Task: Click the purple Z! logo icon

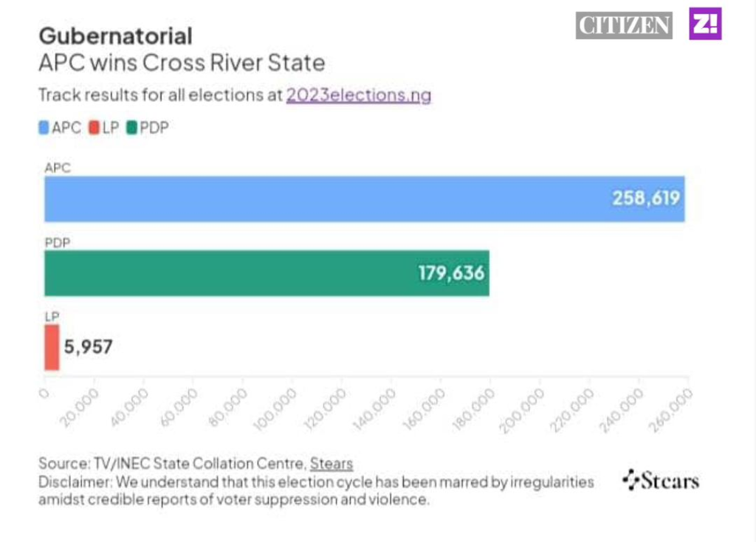Action: coord(705,24)
